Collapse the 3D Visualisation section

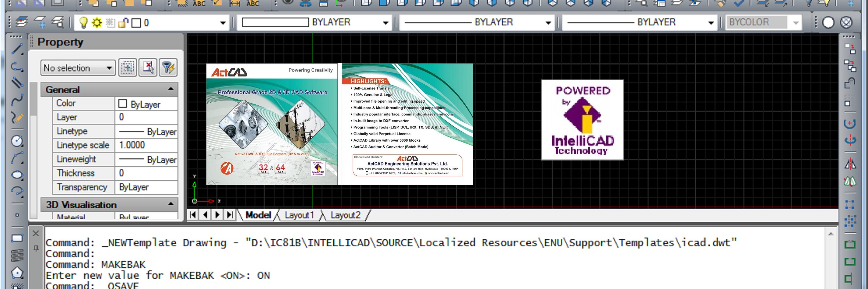[x=170, y=204]
